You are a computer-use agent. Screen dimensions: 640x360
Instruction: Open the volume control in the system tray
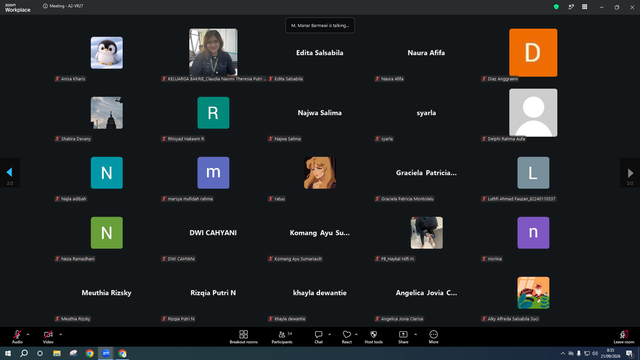tap(595, 353)
